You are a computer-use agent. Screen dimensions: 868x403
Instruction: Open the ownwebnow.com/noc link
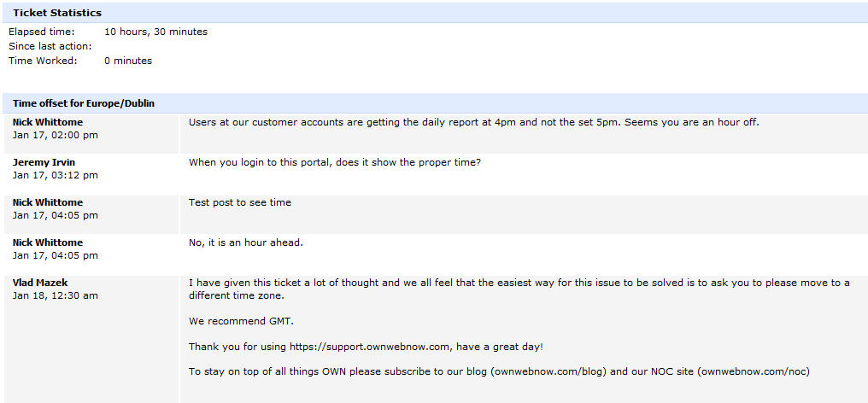coord(753,371)
